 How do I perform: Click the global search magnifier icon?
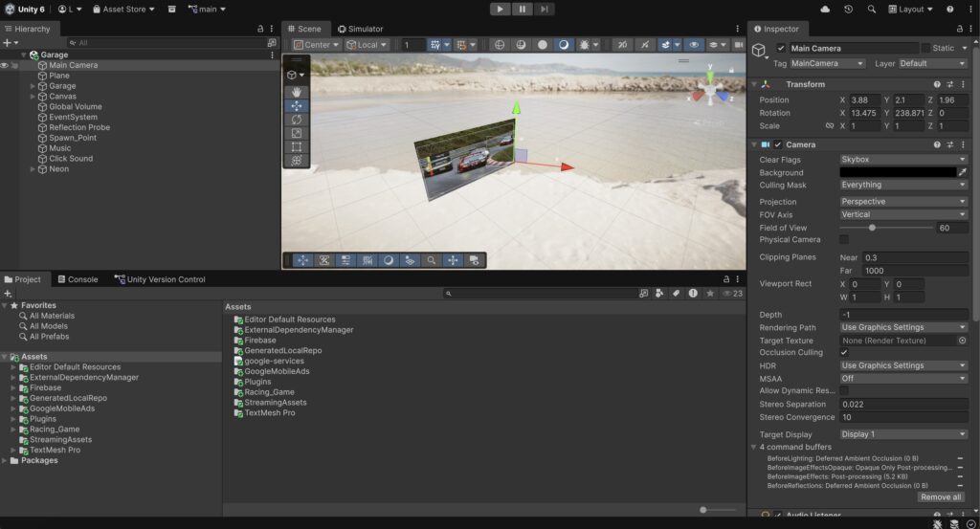871,9
